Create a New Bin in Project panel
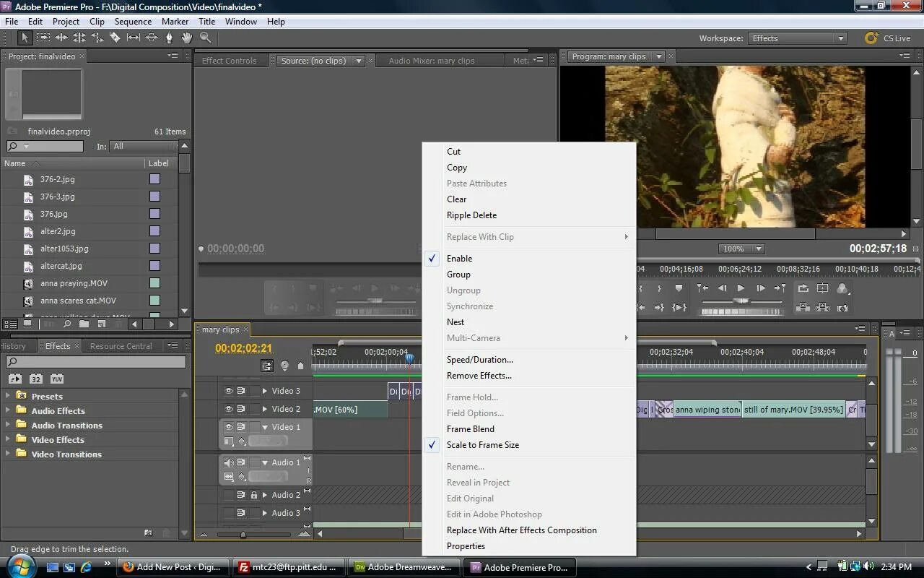The height and width of the screenshot is (578, 924). point(84,324)
